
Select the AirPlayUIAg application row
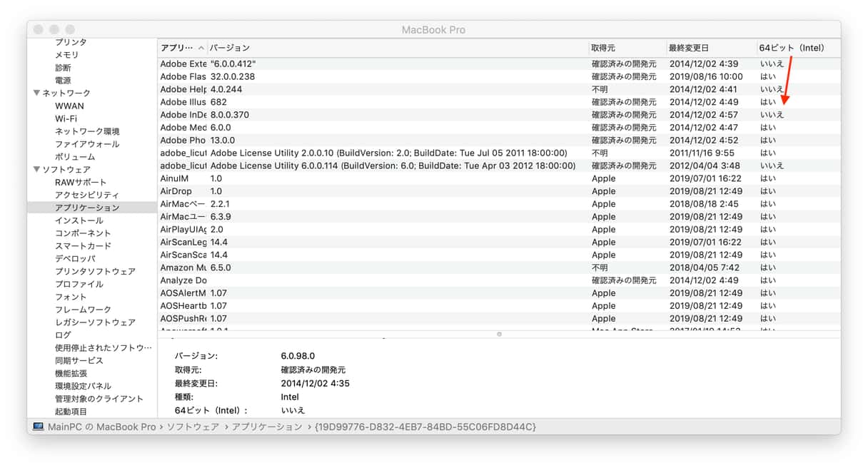coord(499,230)
